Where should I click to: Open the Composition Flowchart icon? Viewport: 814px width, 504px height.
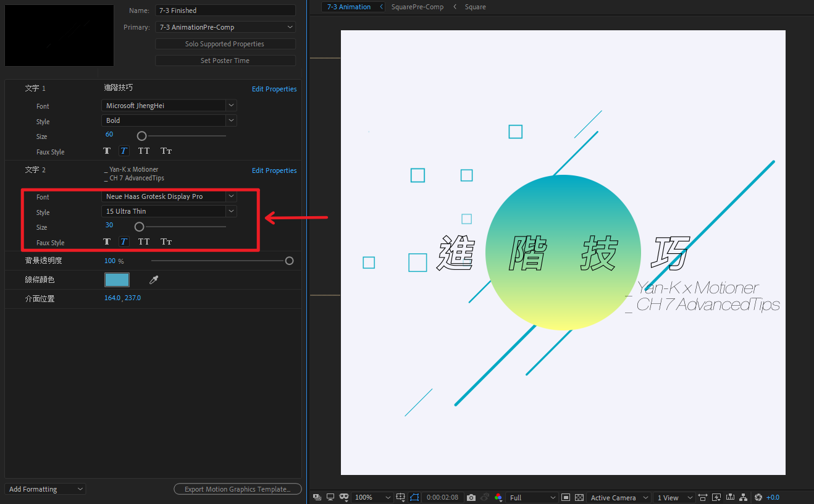tap(743, 497)
